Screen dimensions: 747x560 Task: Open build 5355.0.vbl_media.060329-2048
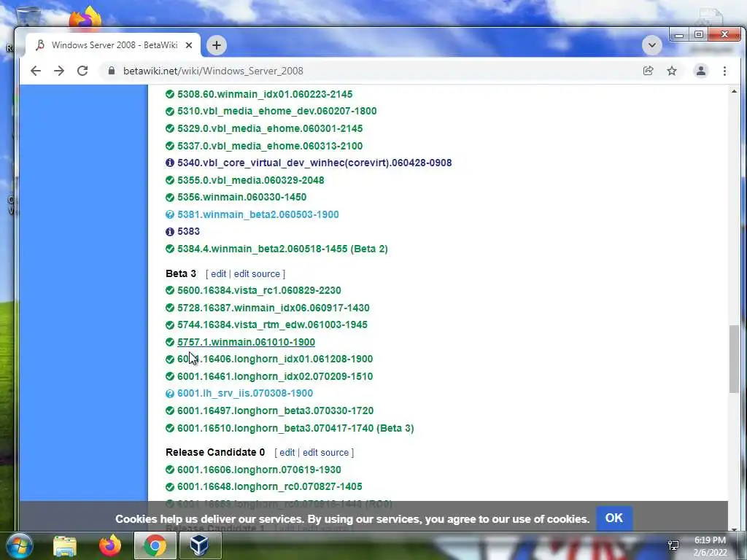point(251,181)
